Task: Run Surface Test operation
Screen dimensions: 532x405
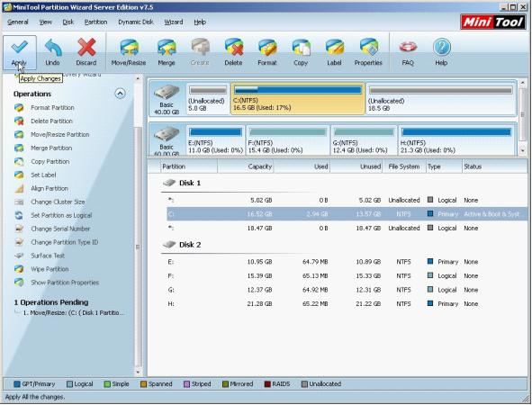Action: coord(48,256)
